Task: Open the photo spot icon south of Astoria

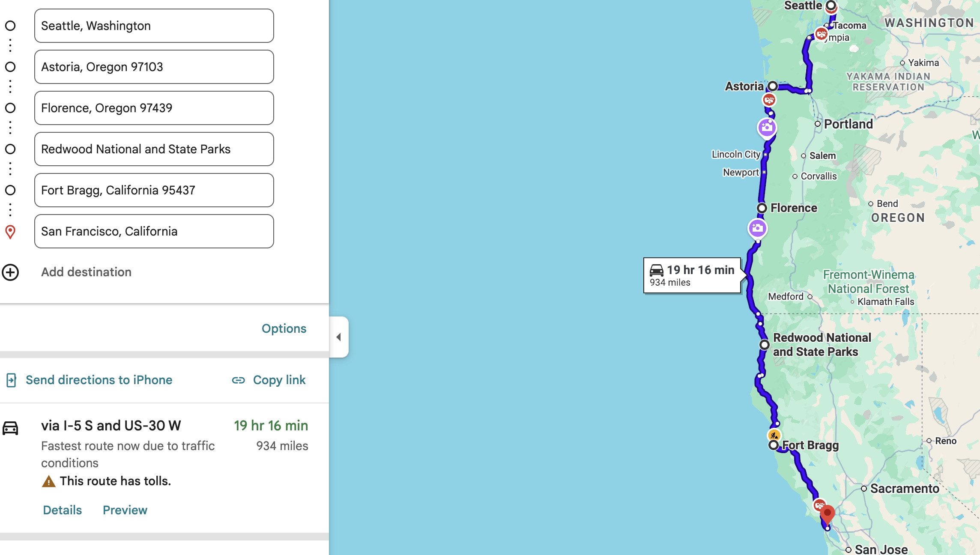Action: tap(766, 127)
